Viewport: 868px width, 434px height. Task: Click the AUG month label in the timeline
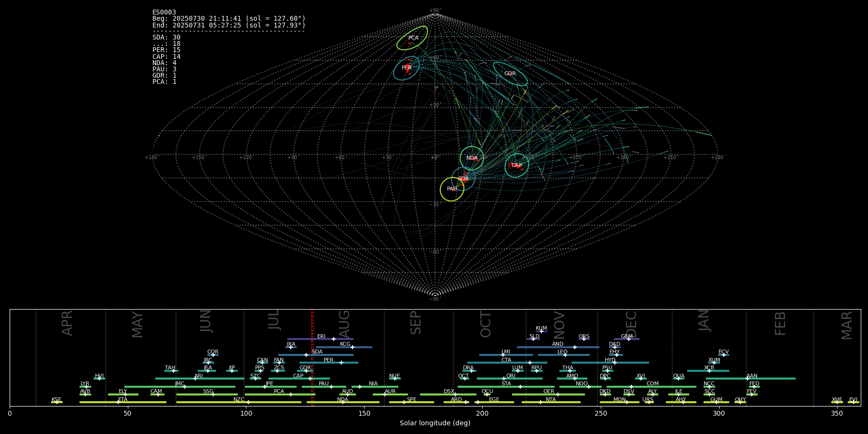344,324
